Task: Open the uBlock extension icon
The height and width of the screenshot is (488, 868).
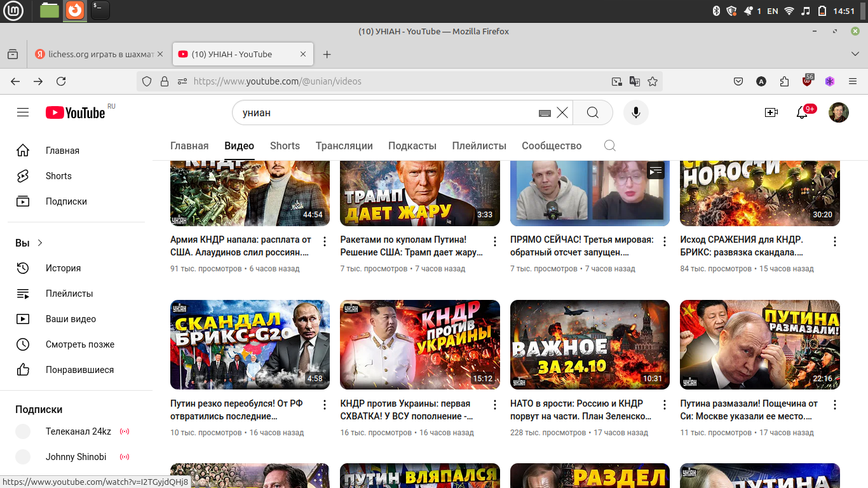Action: 808,81
